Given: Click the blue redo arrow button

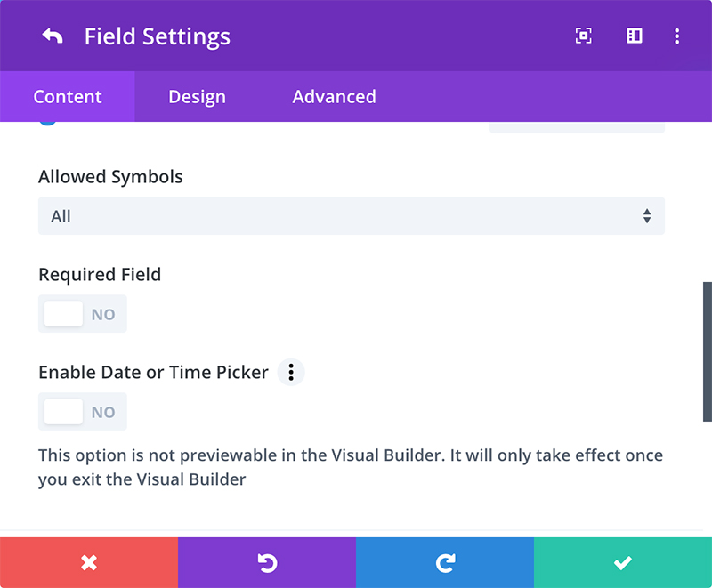Looking at the screenshot, I should [445, 562].
